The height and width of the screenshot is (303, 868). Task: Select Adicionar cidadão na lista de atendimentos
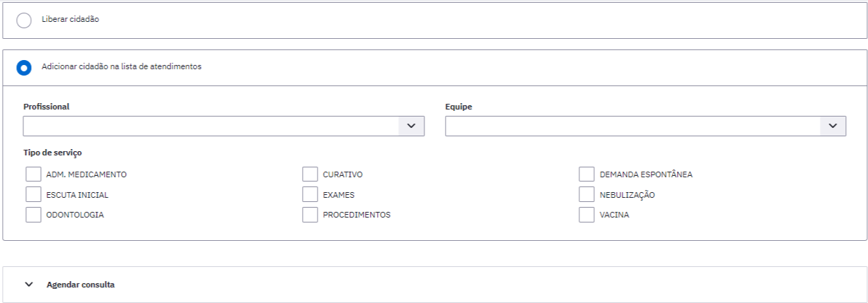click(x=24, y=68)
